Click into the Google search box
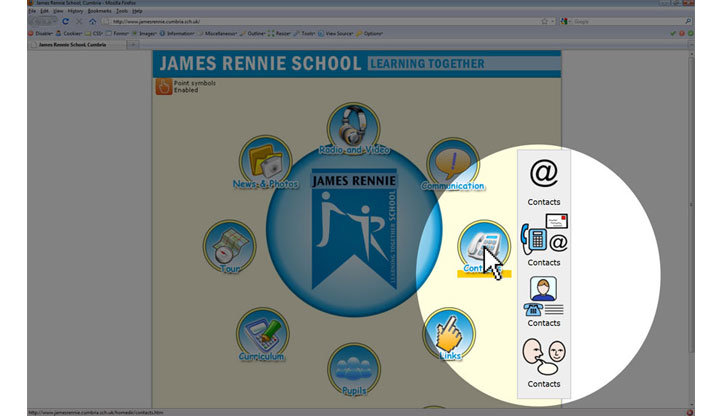The height and width of the screenshot is (416, 722). pyautogui.click(x=628, y=21)
